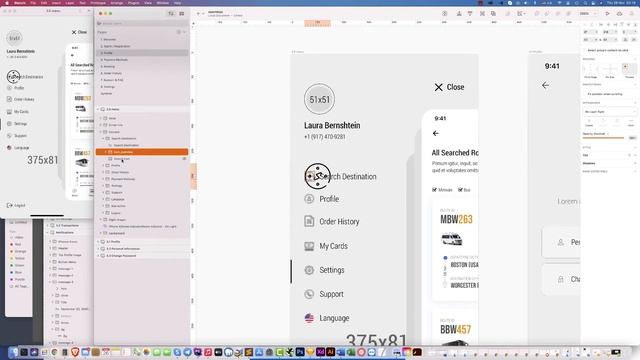Image resolution: width=640 pixels, height=360 pixels.
Task: Adjust the Opacity slider in the inspector
Action: [603, 138]
